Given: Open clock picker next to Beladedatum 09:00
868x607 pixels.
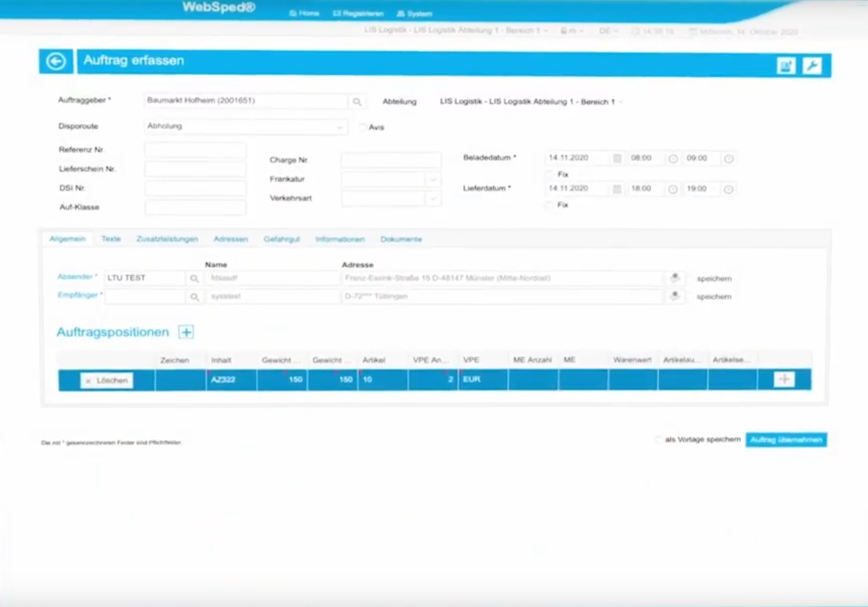Looking at the screenshot, I should tap(728, 158).
